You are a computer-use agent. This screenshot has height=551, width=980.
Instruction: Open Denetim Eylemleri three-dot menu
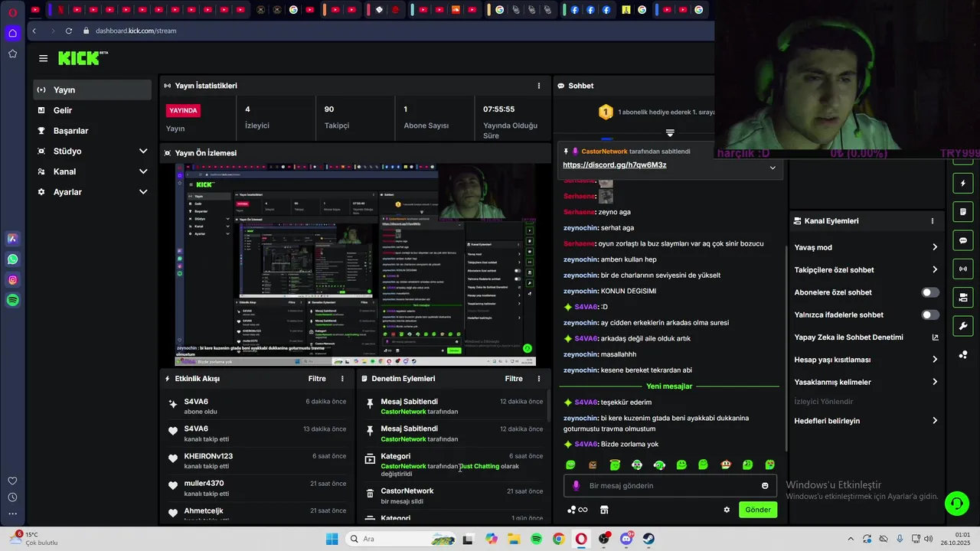tap(538, 379)
